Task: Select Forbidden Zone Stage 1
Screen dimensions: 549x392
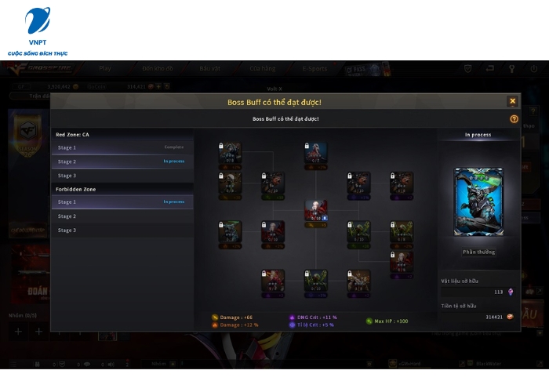Action: (122, 202)
